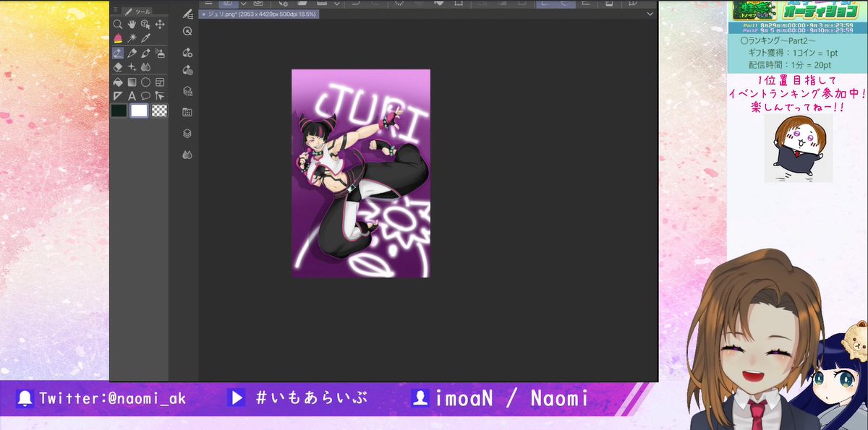
Task: Click the imoaN / Naomi name text
Action: click(x=511, y=398)
